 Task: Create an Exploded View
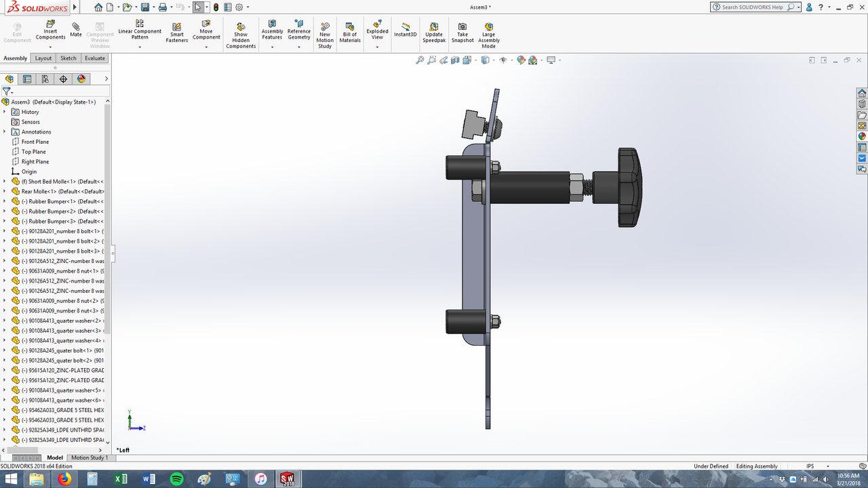tap(377, 30)
